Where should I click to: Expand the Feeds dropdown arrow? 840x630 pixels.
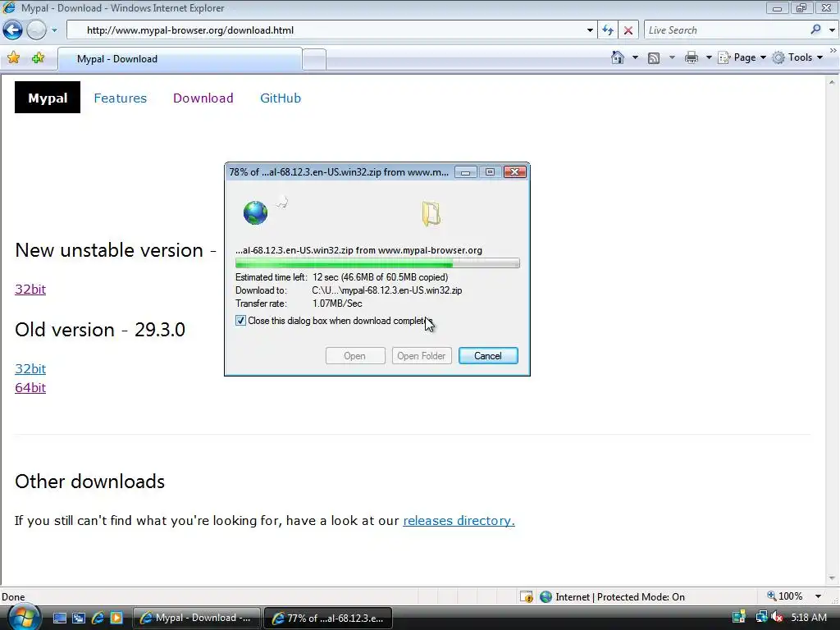(x=672, y=57)
